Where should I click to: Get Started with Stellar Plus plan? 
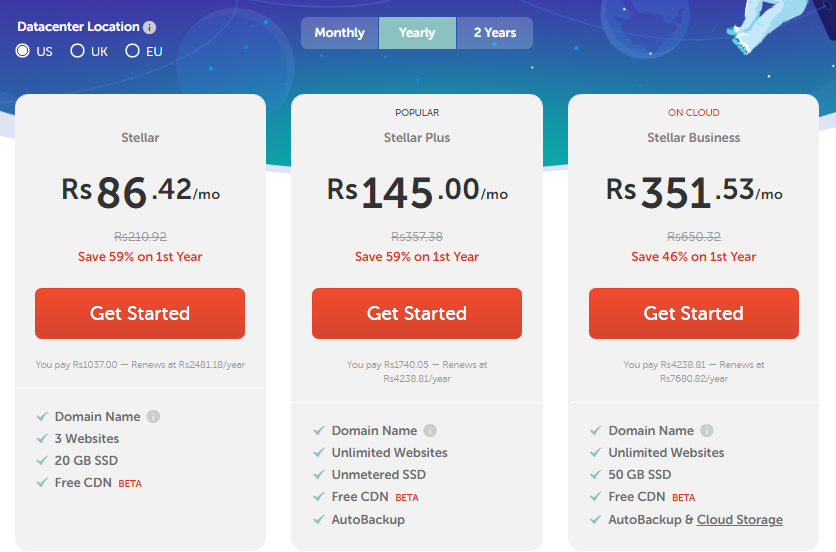[x=417, y=313]
